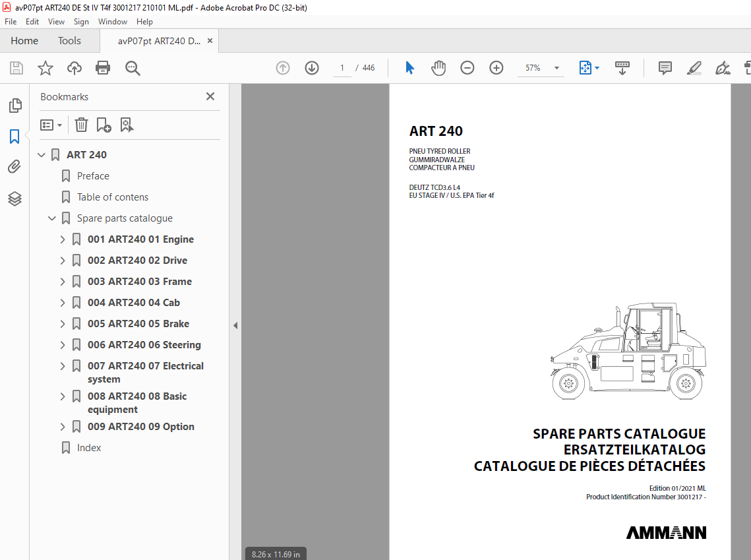The image size is (751, 560).
Task: Collapse navigation pane with side arrow
Action: pyautogui.click(x=235, y=325)
